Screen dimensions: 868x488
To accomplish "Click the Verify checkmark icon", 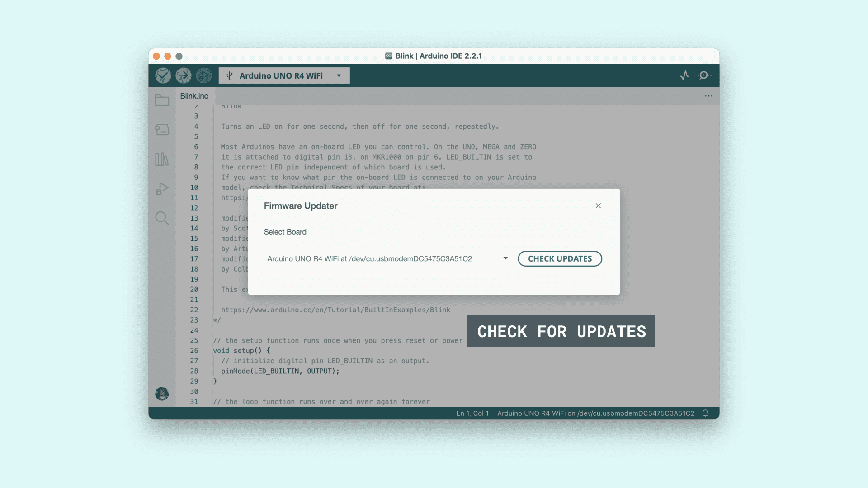I will click(163, 75).
